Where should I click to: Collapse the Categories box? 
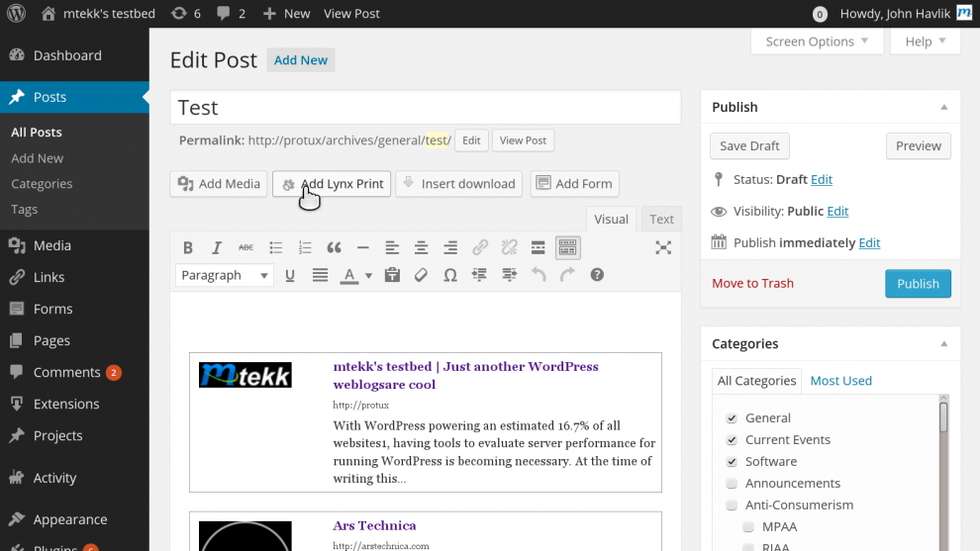pos(943,344)
